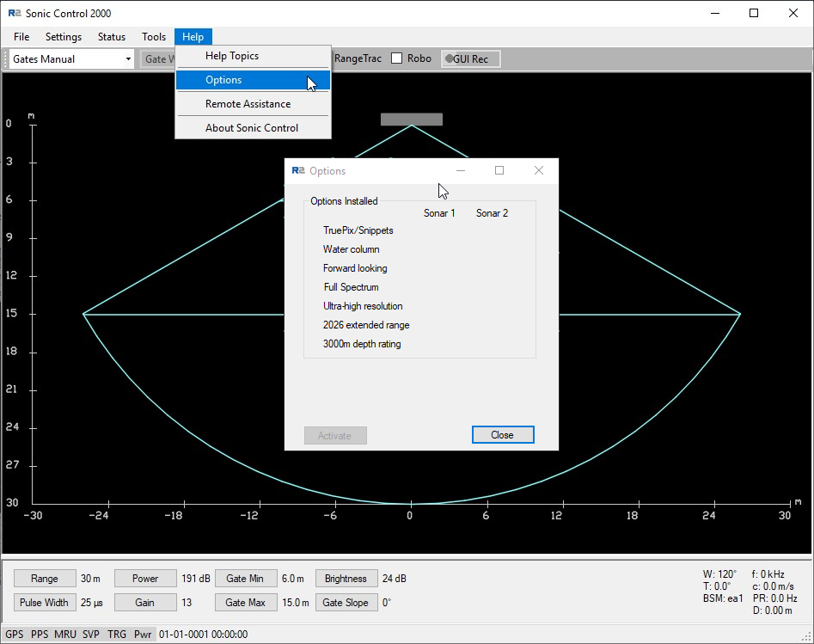This screenshot has width=814, height=644.
Task: Choose Remote Assistance menu entry
Action: 248,104
